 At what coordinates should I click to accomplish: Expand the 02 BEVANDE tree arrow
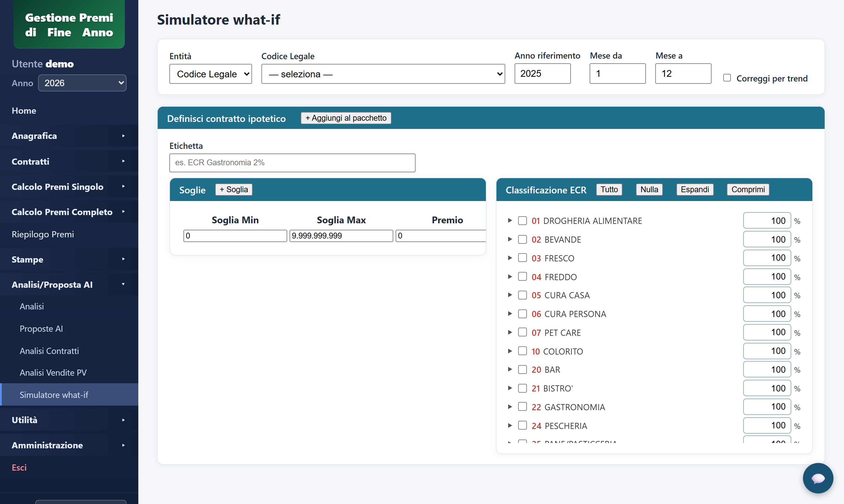[509, 239]
